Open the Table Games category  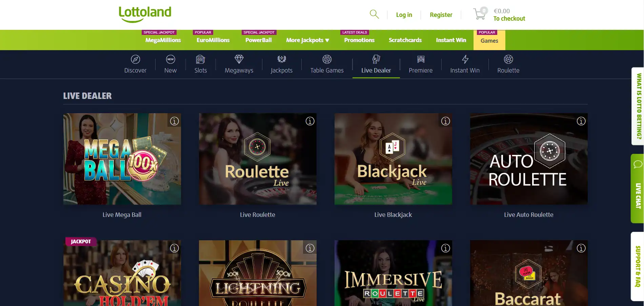coord(327,64)
